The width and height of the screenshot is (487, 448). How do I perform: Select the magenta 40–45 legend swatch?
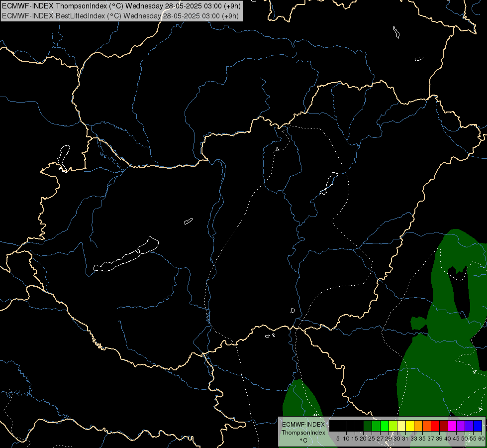pyautogui.click(x=452, y=426)
